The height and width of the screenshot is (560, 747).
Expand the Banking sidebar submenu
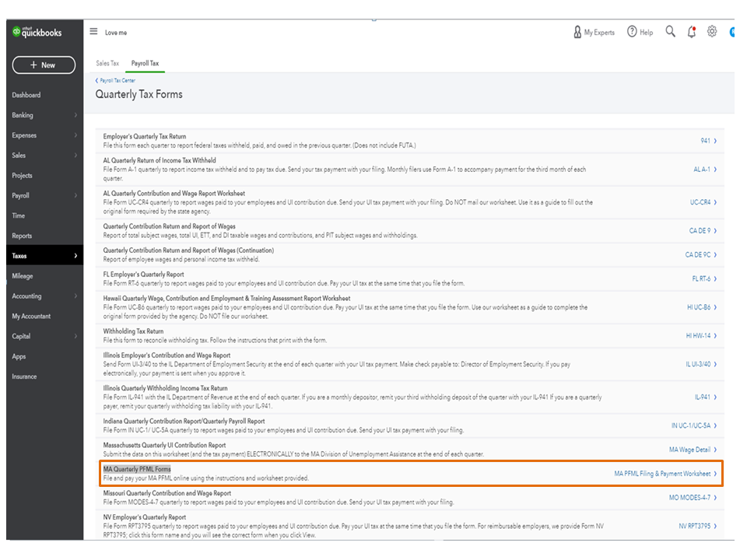(75, 115)
